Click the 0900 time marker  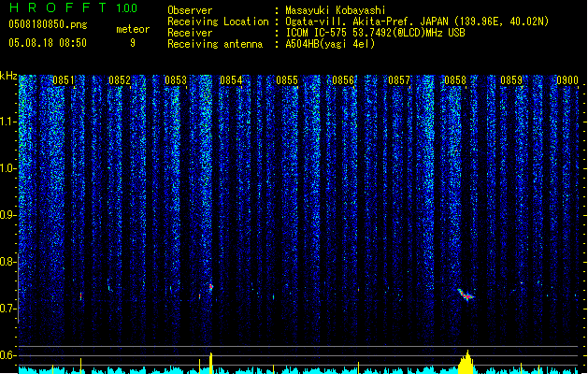pos(567,80)
